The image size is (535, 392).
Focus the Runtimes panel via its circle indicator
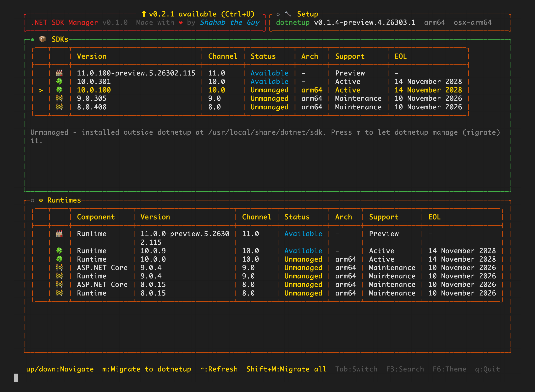[32, 200]
